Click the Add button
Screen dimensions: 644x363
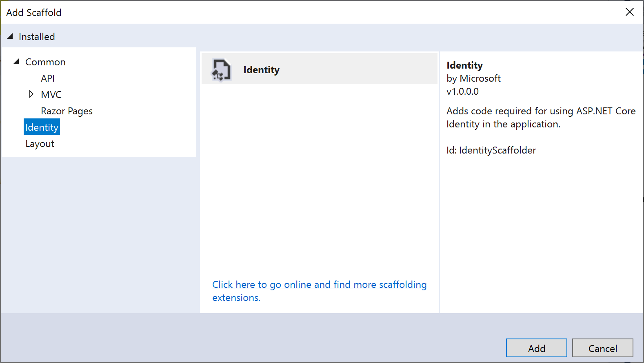[x=536, y=348]
